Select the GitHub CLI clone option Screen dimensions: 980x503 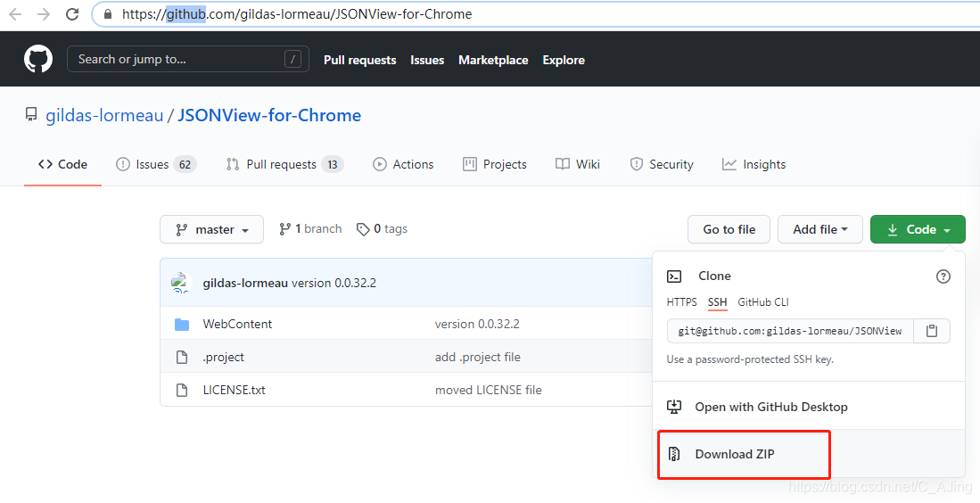[763, 302]
